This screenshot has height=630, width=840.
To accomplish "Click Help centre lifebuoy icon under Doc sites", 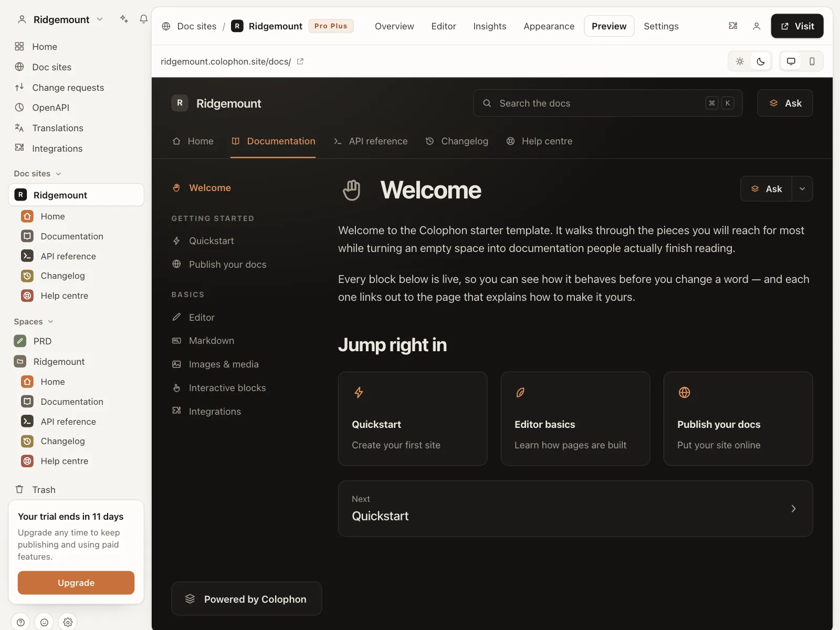I will (x=27, y=296).
